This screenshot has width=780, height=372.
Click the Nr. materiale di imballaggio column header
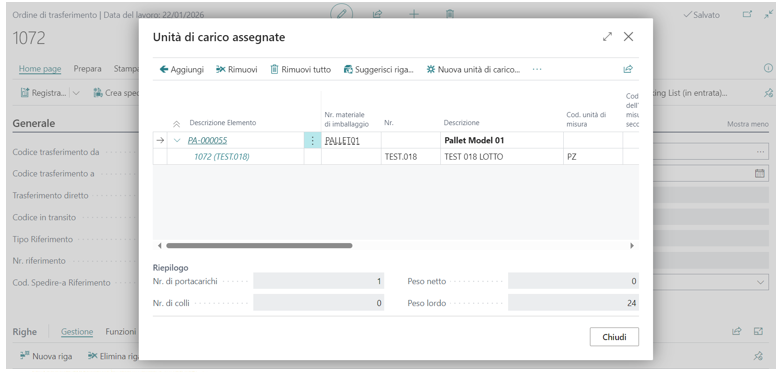347,119
